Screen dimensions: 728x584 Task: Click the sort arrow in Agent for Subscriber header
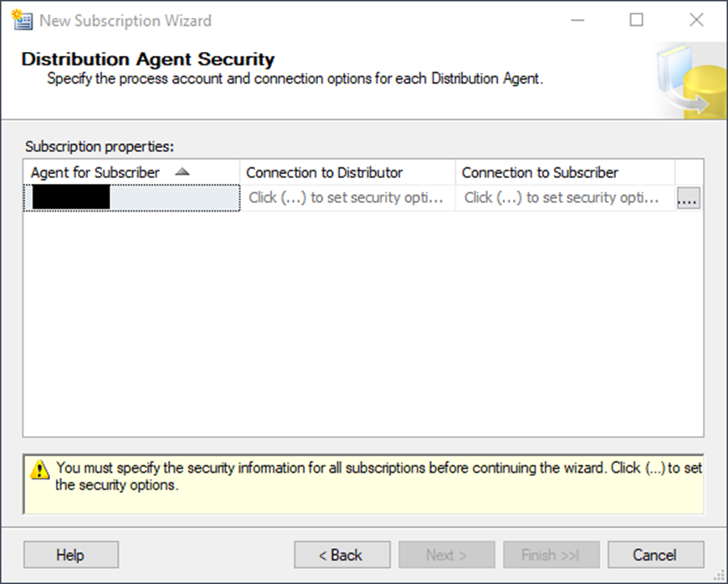click(182, 172)
